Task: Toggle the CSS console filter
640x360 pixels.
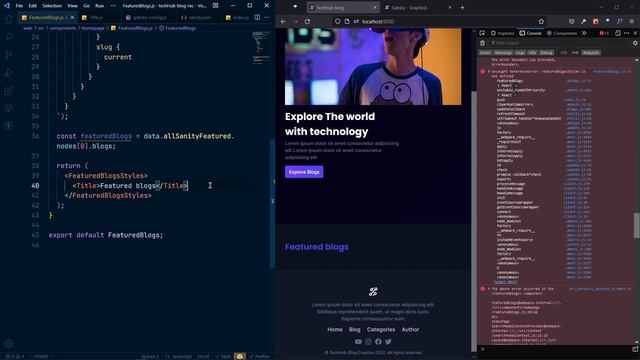Action: [x=564, y=53]
